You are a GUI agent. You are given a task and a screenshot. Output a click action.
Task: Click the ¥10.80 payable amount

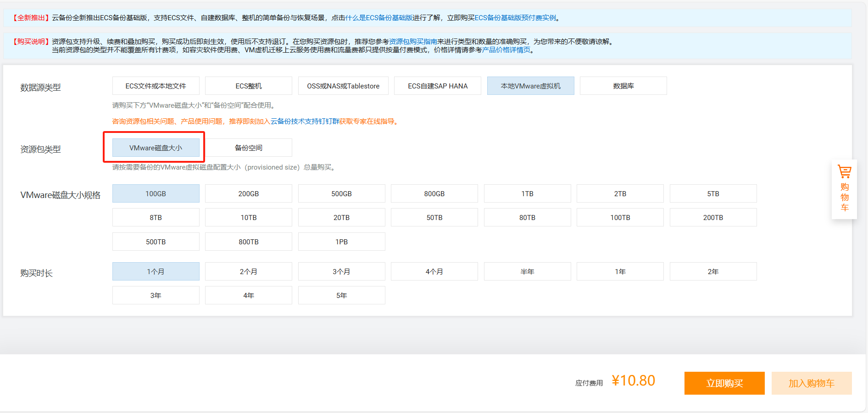click(x=634, y=380)
